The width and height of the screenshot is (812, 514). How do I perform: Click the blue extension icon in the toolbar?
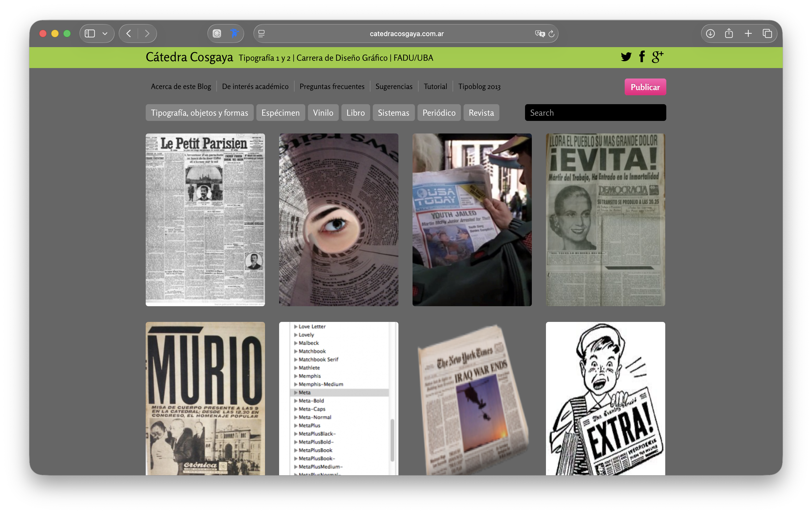click(234, 33)
